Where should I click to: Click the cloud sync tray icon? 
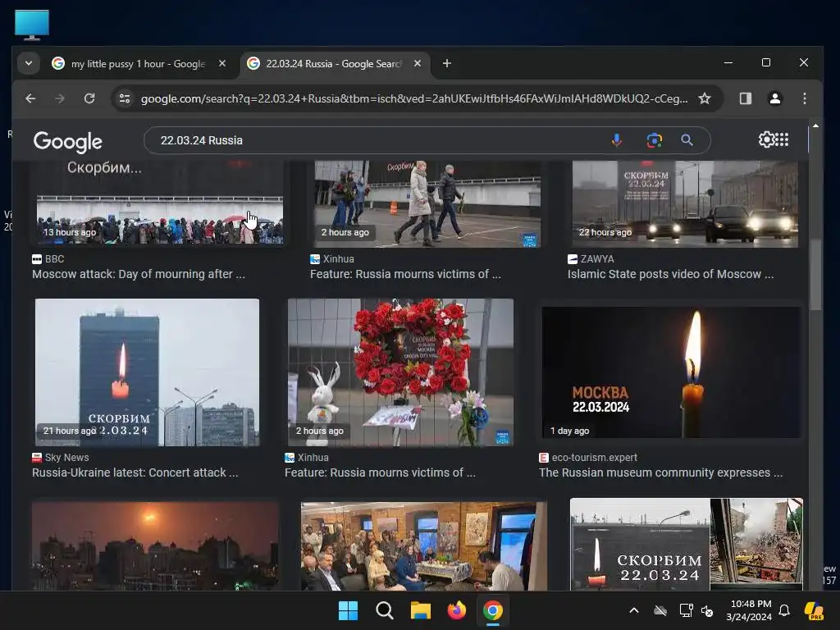click(660, 610)
